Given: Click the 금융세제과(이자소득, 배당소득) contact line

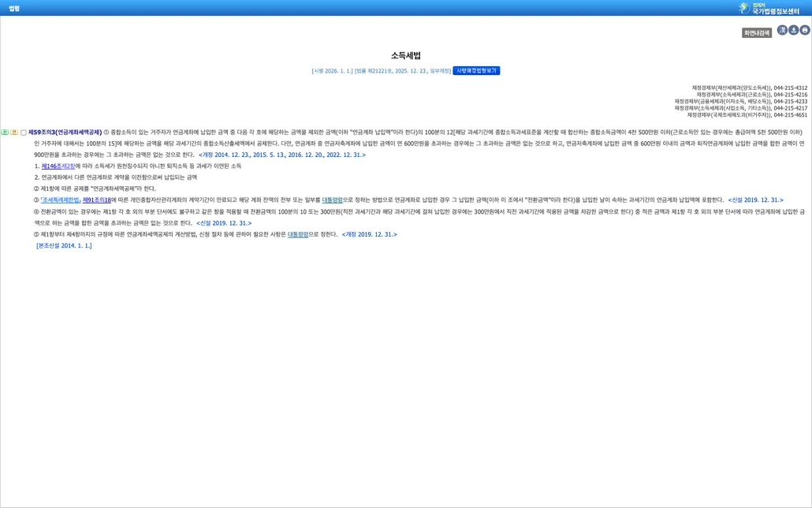Looking at the screenshot, I should tap(740, 102).
